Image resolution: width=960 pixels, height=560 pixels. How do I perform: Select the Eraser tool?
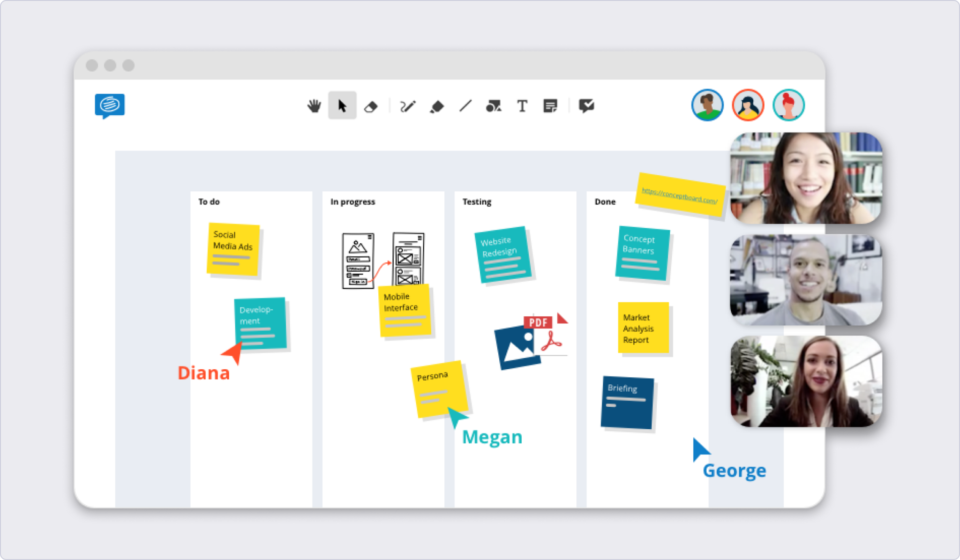click(371, 106)
